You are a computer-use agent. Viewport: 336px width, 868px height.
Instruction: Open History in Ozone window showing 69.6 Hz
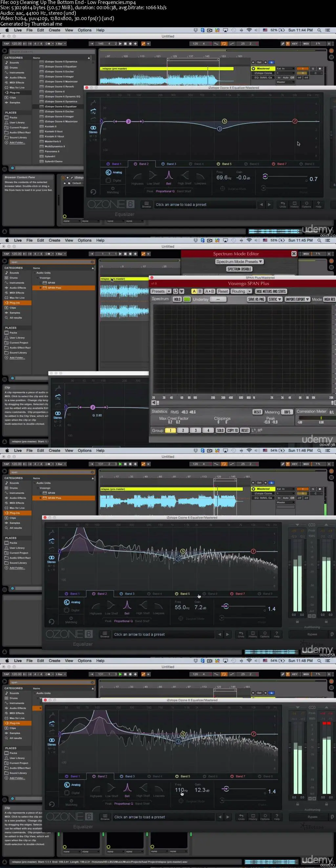(295, 205)
